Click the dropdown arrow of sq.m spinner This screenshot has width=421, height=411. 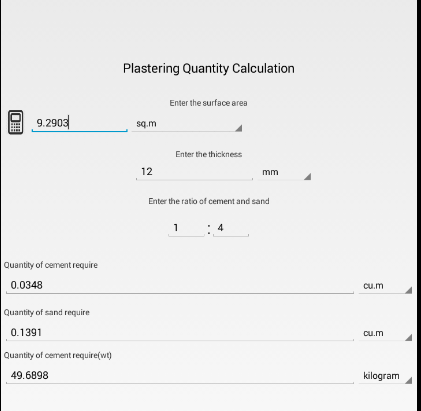[x=239, y=128]
